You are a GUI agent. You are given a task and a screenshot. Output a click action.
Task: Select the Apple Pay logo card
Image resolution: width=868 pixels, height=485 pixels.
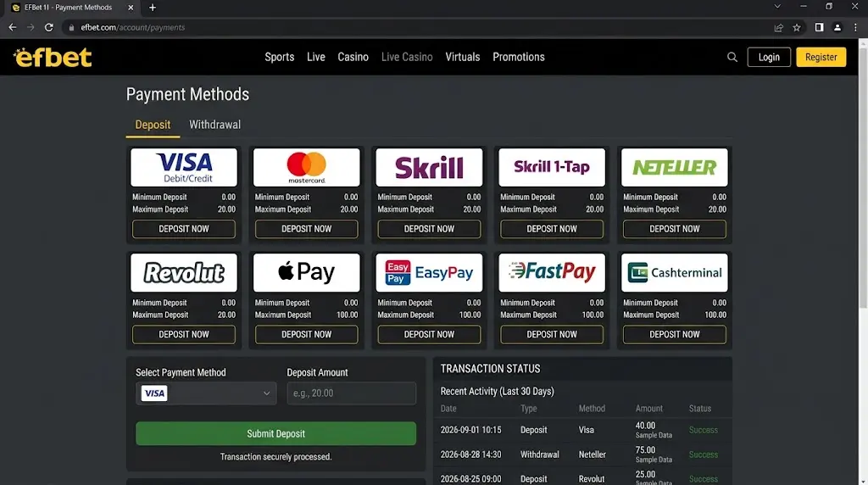tap(306, 273)
